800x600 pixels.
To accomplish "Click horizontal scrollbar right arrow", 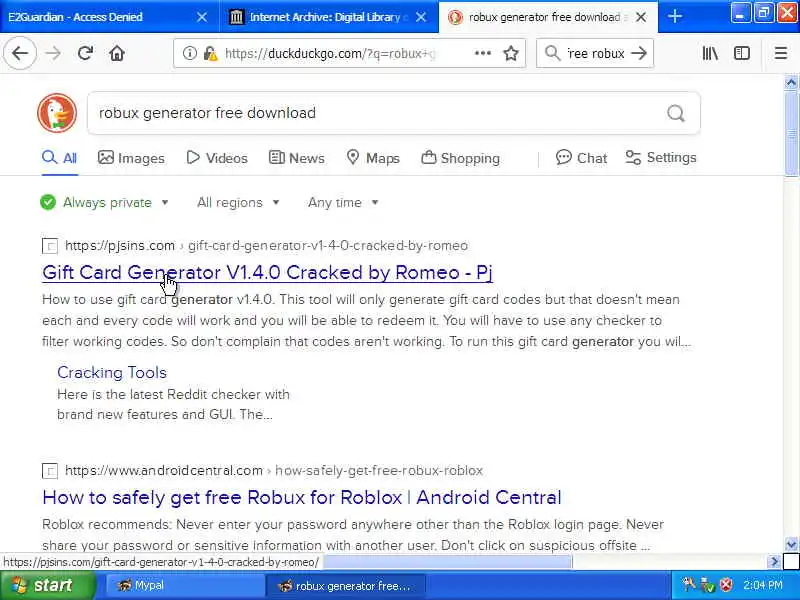I will [x=773, y=562].
